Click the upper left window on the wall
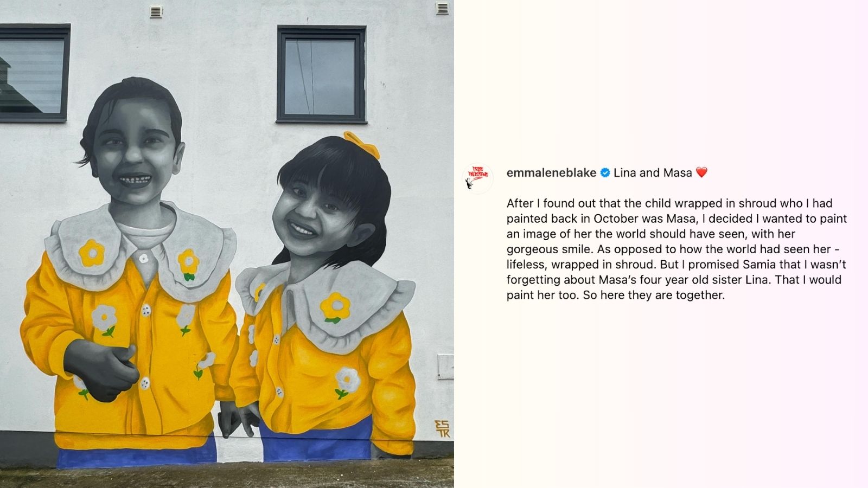The width and height of the screenshot is (868, 488). pyautogui.click(x=35, y=73)
